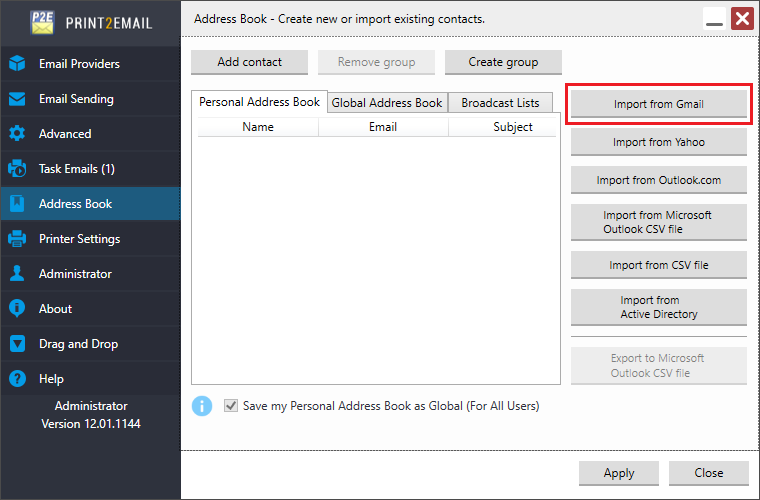Sort the list by the Email column header
Screen dimensions: 760x500
pos(383,127)
